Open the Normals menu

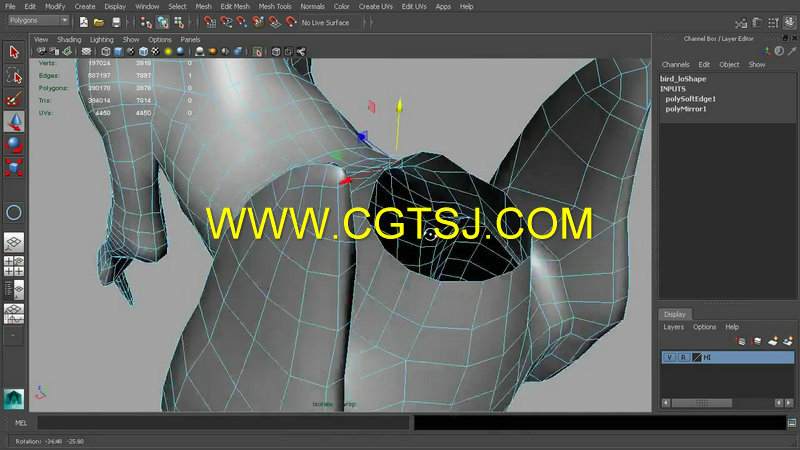point(312,7)
